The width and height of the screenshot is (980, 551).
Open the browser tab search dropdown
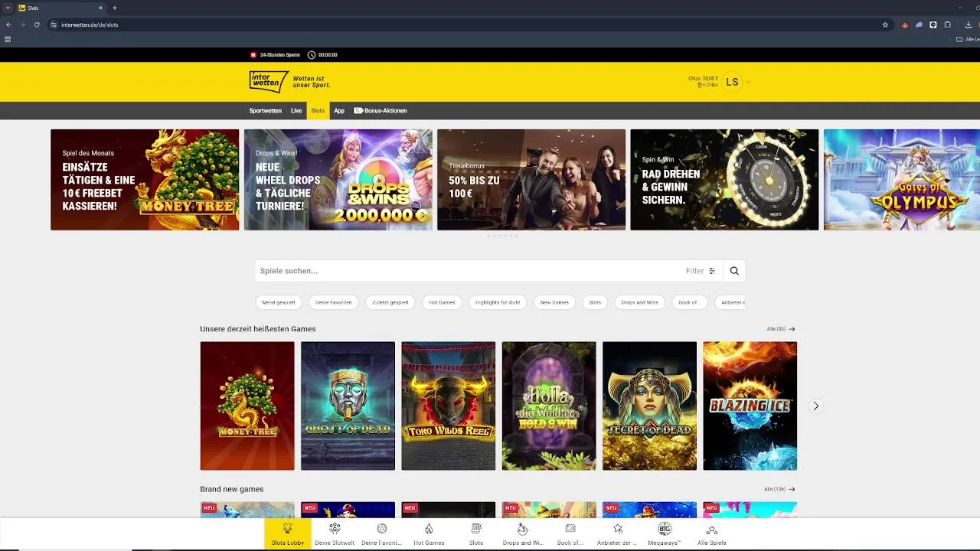tap(8, 8)
